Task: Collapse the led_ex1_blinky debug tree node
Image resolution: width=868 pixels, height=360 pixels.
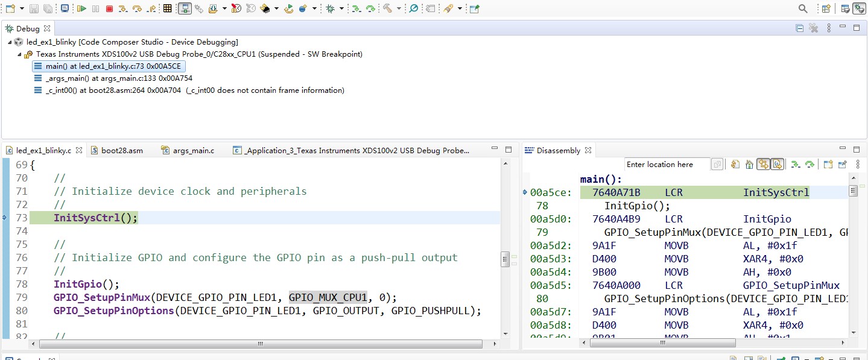Action: 10,42
